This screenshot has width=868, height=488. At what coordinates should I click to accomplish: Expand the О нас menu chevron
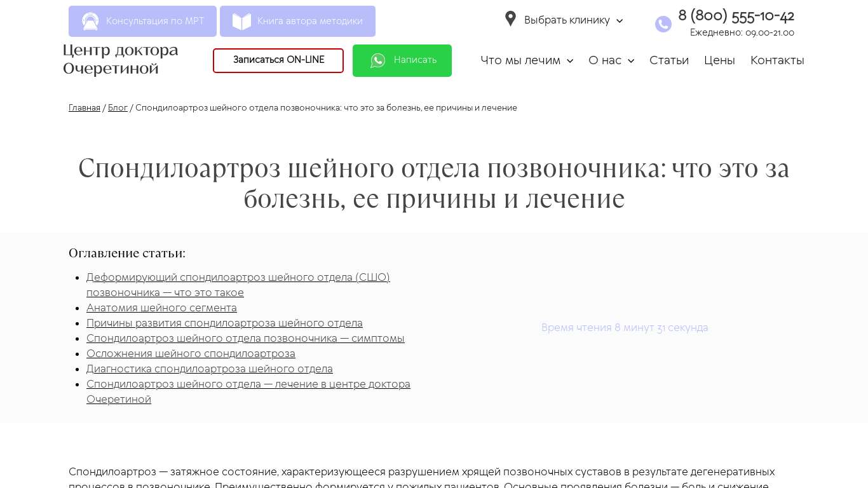coord(631,61)
